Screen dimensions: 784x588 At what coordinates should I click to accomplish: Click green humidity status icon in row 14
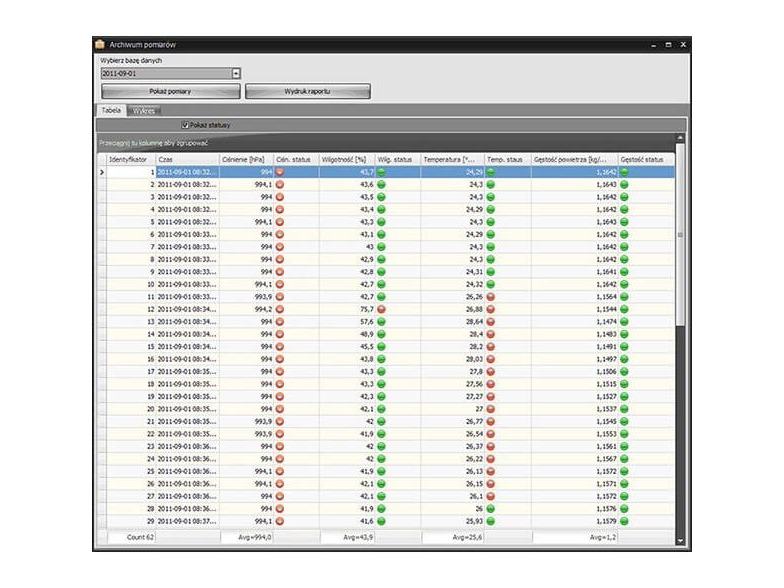click(x=382, y=334)
